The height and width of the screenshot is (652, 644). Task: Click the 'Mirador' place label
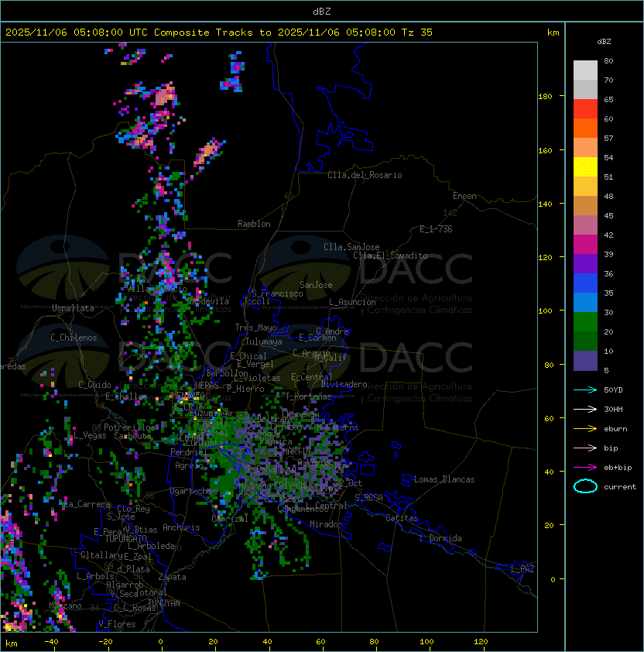327,524
